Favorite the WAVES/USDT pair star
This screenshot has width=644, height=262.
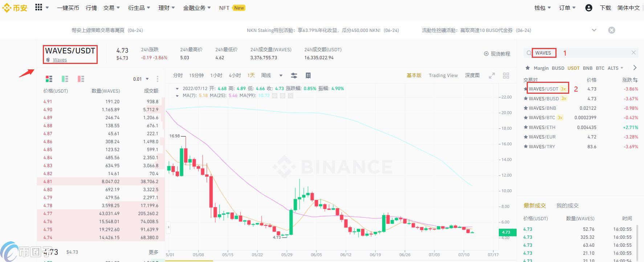coord(525,89)
